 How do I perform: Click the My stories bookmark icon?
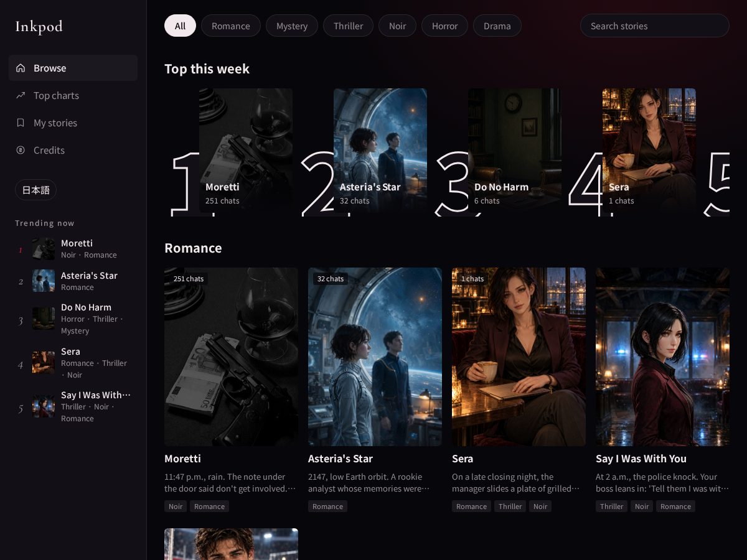point(21,123)
